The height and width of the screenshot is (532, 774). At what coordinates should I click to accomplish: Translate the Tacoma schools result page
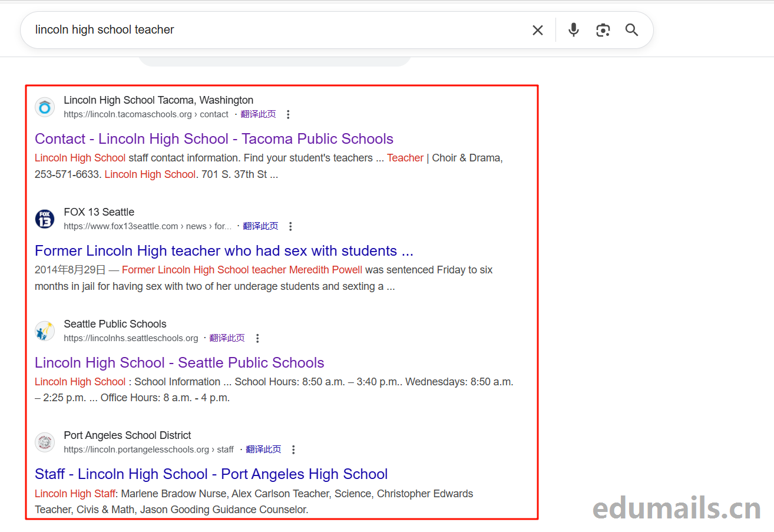pos(258,114)
